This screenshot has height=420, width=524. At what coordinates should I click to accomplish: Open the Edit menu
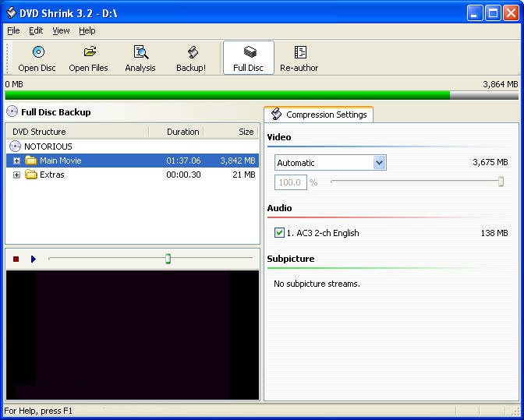pyautogui.click(x=36, y=30)
